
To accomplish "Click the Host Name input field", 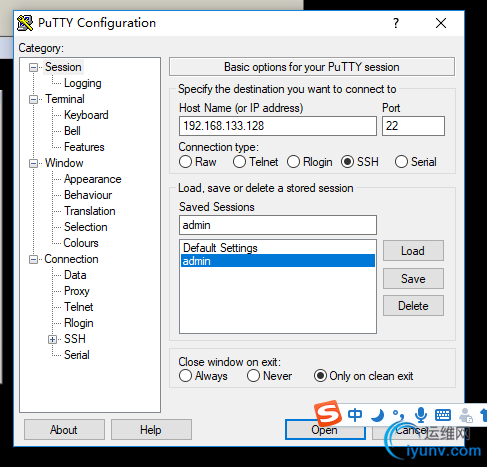I will point(278,126).
